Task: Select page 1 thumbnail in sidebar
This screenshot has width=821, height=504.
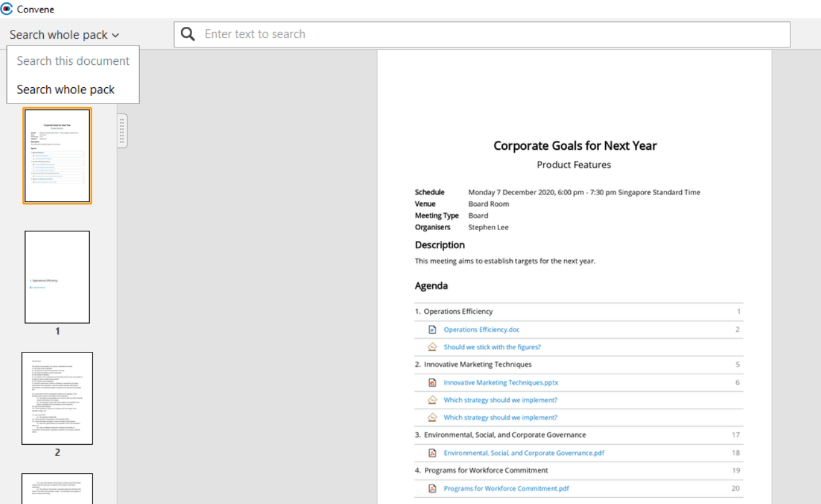Action: [x=57, y=277]
